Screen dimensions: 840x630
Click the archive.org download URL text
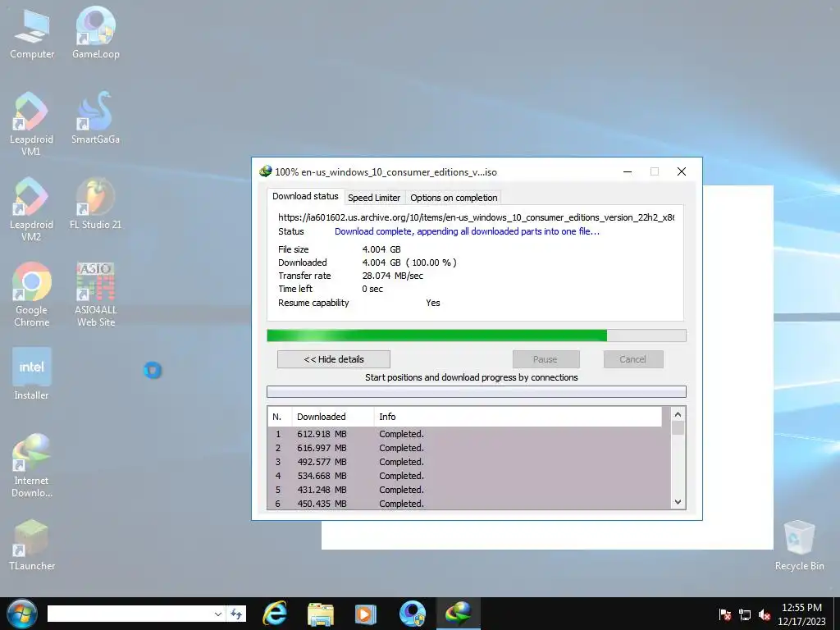coord(476,217)
